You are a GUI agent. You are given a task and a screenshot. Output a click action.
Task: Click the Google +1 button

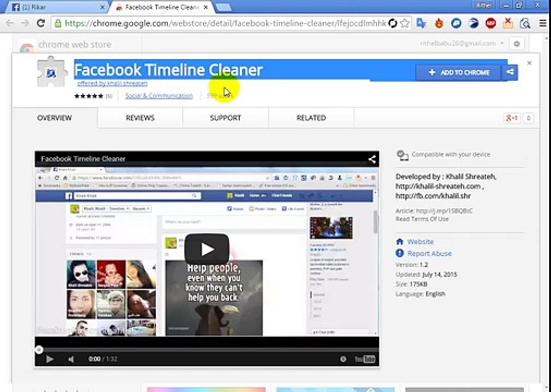tap(511, 118)
